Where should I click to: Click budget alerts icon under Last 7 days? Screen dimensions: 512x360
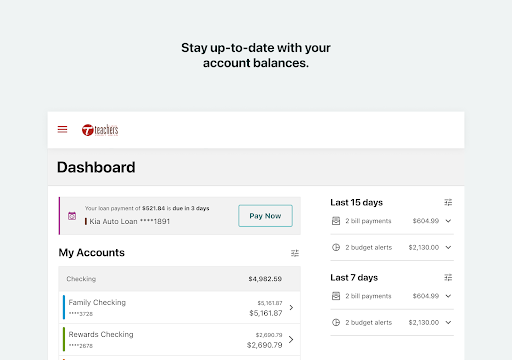tap(336, 322)
